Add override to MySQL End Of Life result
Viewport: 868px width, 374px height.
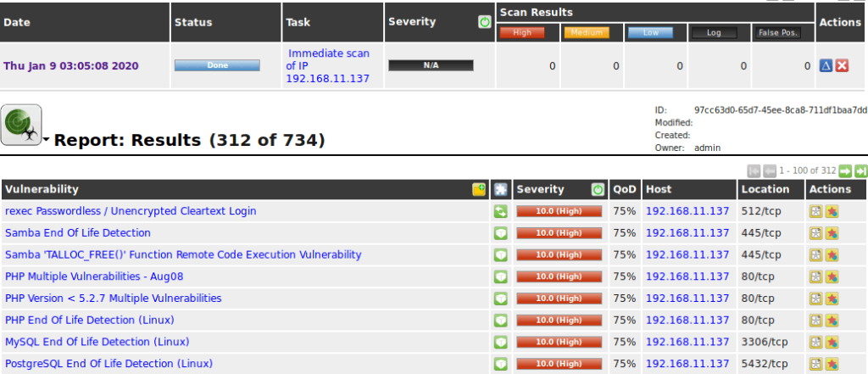tap(832, 342)
